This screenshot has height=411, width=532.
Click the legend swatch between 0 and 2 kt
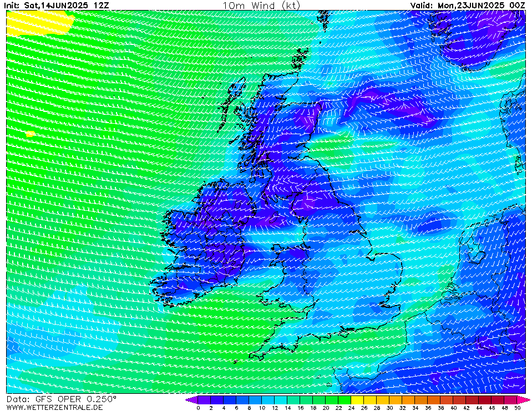[x=204, y=399]
